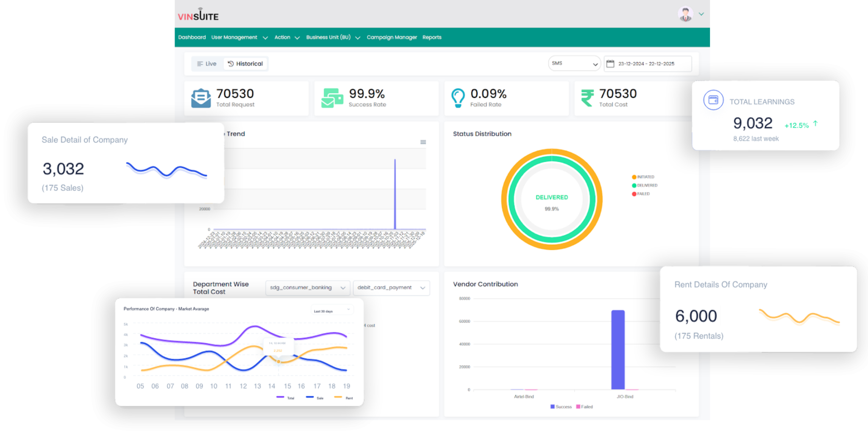This screenshot has width=868, height=431.
Task: Click the Total Cost rupee icon
Action: click(587, 98)
